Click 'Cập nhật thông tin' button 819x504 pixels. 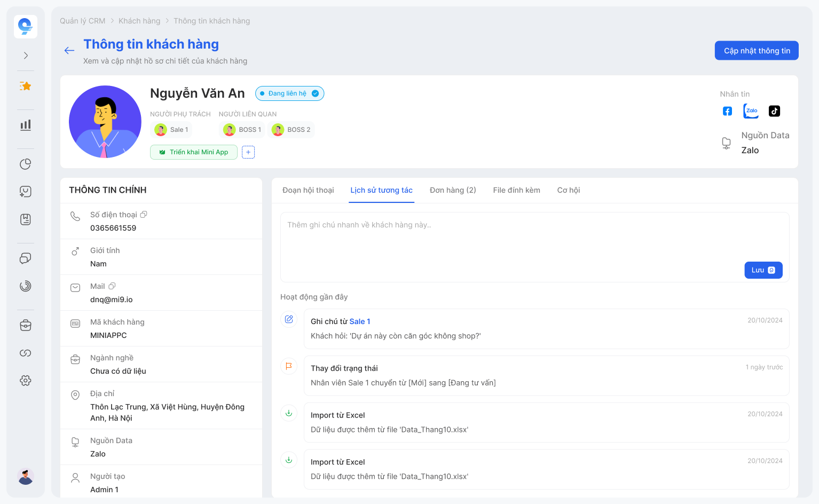click(x=757, y=51)
